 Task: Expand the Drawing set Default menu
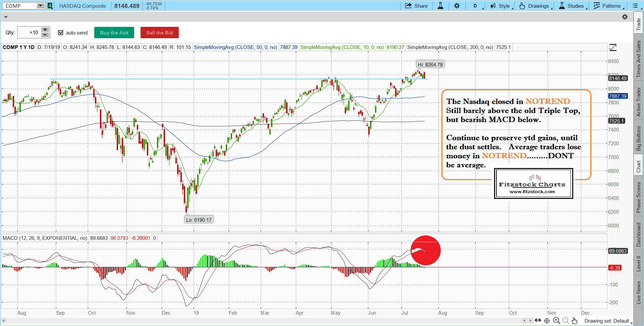pyautogui.click(x=607, y=321)
